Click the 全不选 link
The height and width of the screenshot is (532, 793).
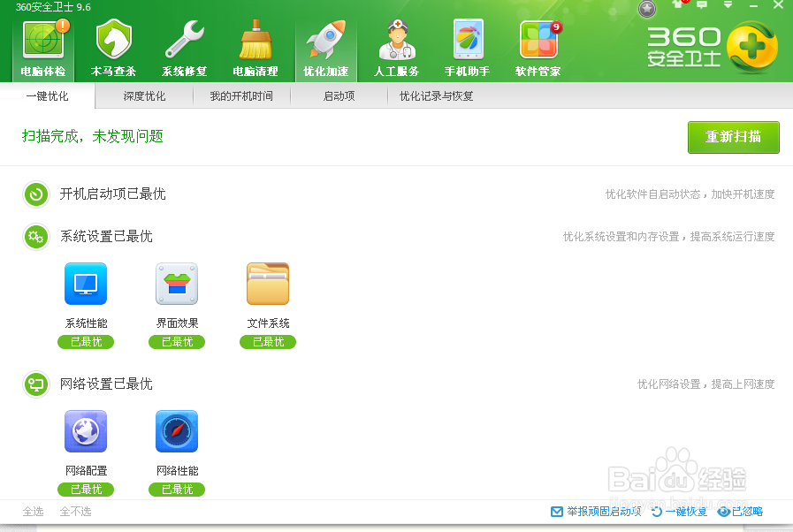[75, 512]
